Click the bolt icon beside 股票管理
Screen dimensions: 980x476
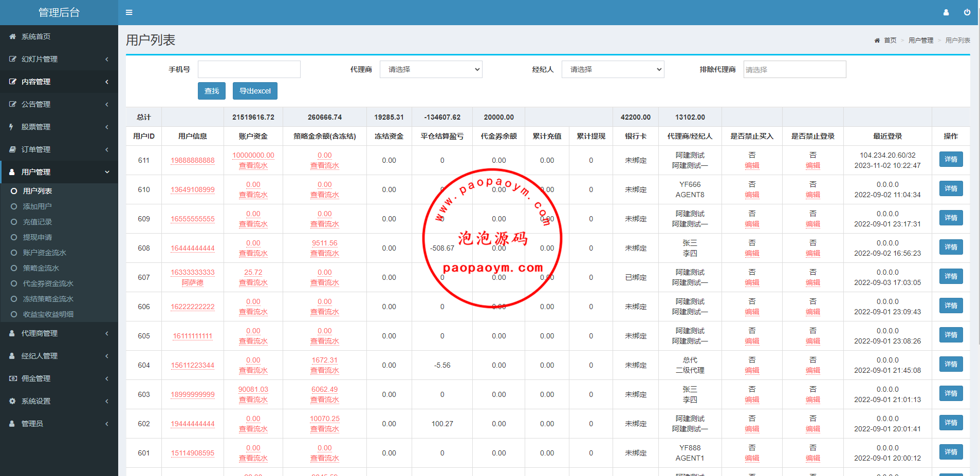11,127
